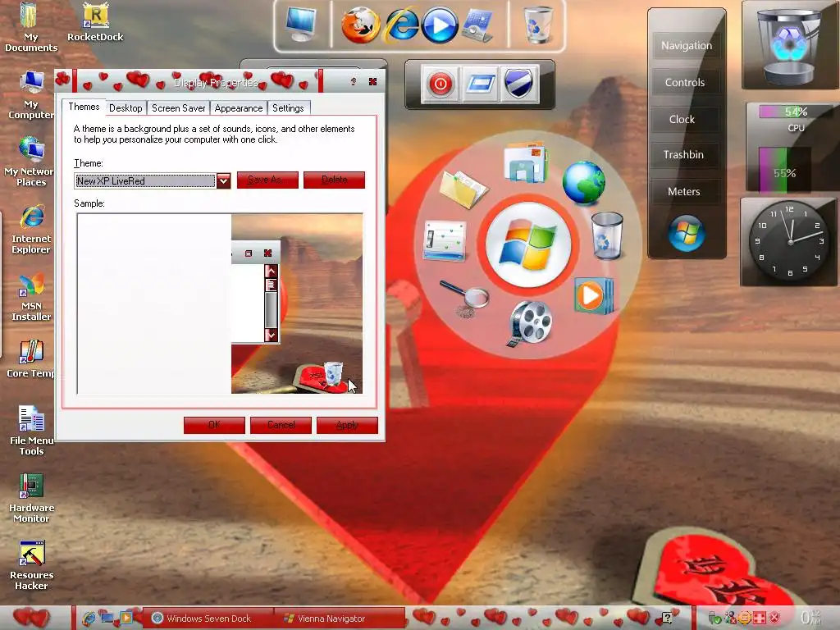Select Navigation in Vienna sidebar
840x630 pixels.
[x=687, y=46]
